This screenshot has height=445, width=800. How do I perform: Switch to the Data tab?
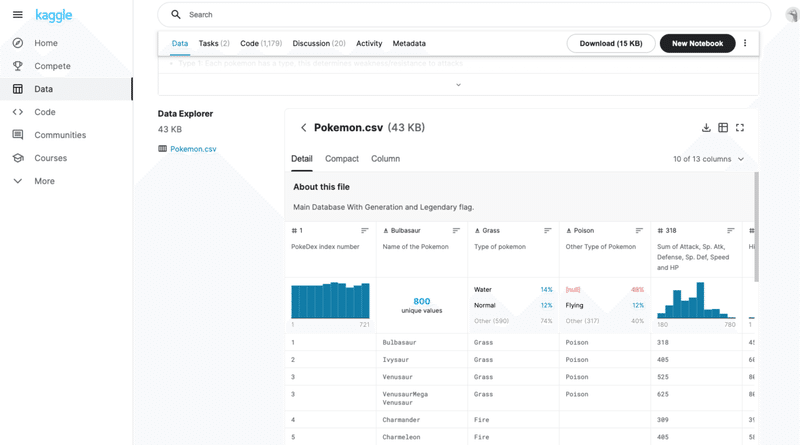(x=180, y=43)
